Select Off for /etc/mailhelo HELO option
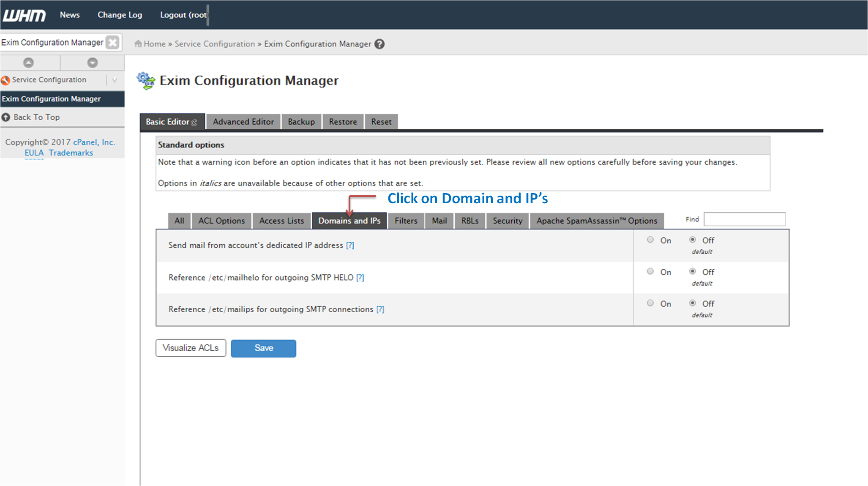Image resolution: width=868 pixels, height=486 pixels. click(x=693, y=271)
